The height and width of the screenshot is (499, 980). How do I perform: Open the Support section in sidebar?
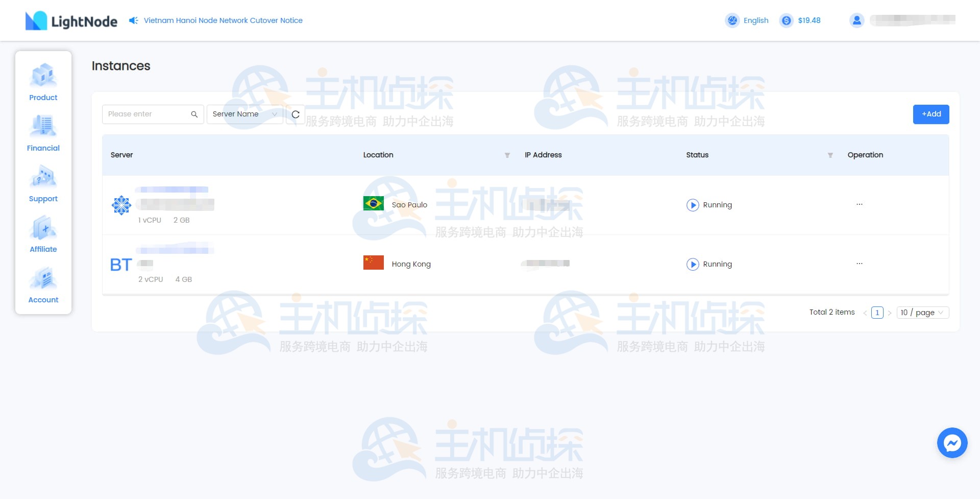pos(43,184)
